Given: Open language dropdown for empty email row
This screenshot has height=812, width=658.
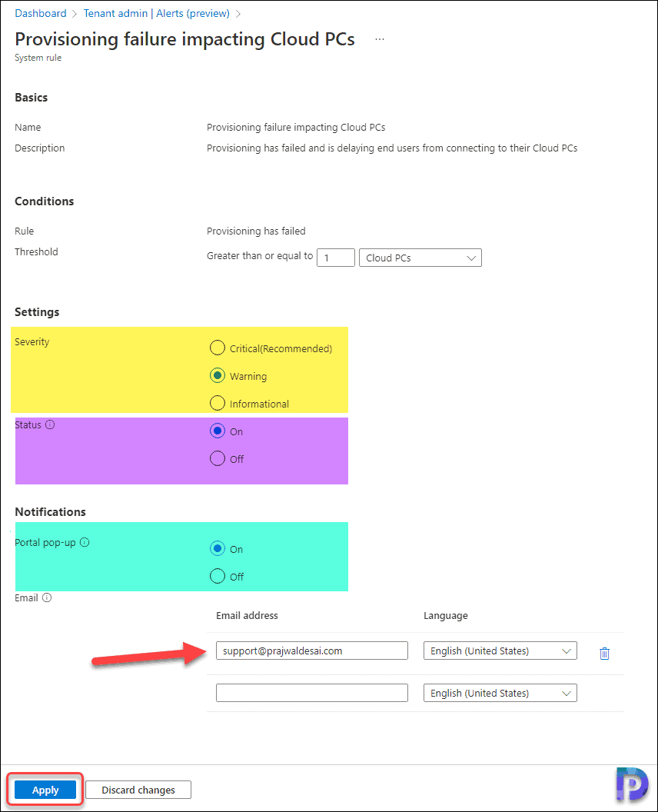Looking at the screenshot, I should coord(500,693).
